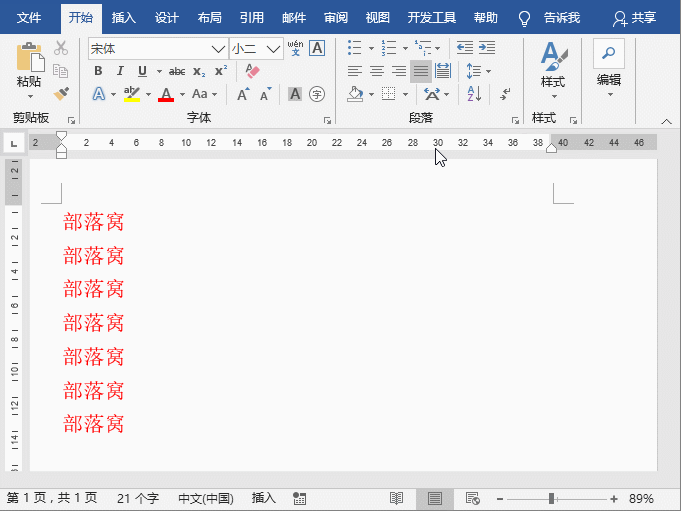Click the zoom slider handle

point(551,499)
